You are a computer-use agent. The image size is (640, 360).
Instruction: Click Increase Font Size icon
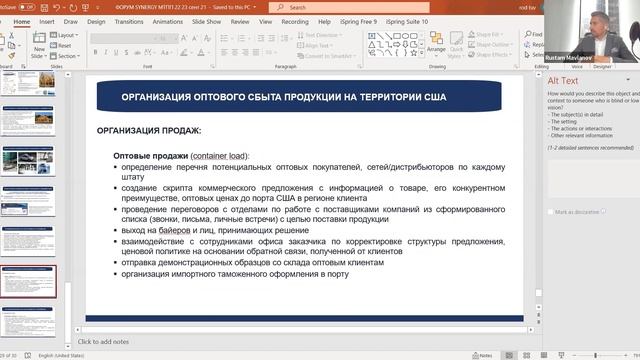[x=184, y=38]
